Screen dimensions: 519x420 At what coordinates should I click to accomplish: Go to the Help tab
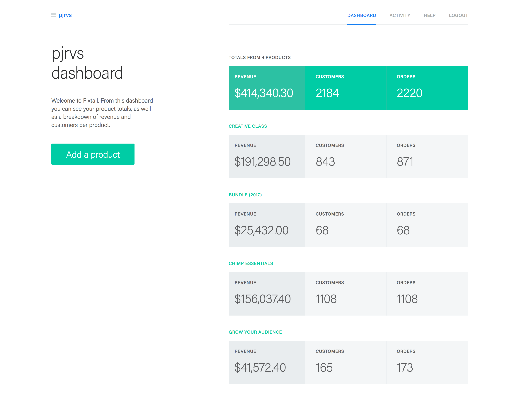(429, 16)
